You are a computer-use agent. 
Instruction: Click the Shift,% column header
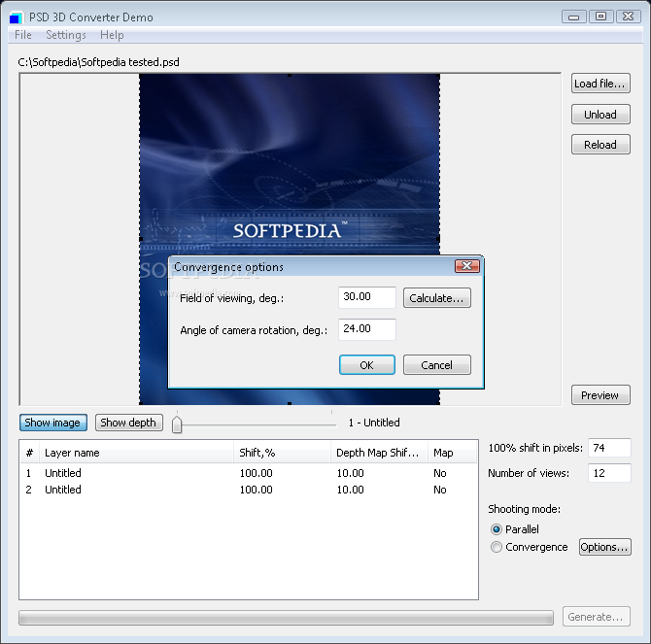pos(282,453)
